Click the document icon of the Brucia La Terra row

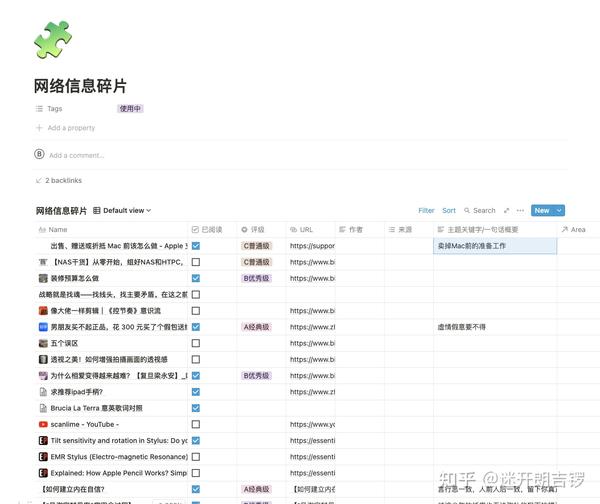pyautogui.click(x=43, y=408)
